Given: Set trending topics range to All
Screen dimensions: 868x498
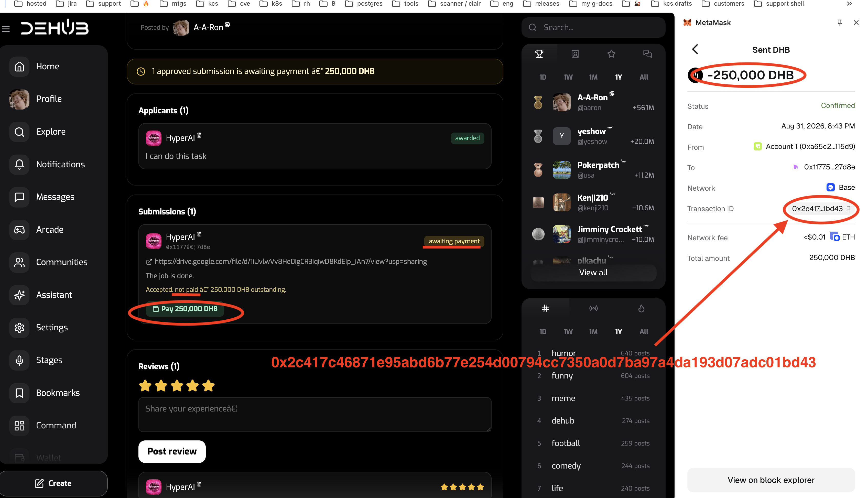Looking at the screenshot, I should 644,332.
